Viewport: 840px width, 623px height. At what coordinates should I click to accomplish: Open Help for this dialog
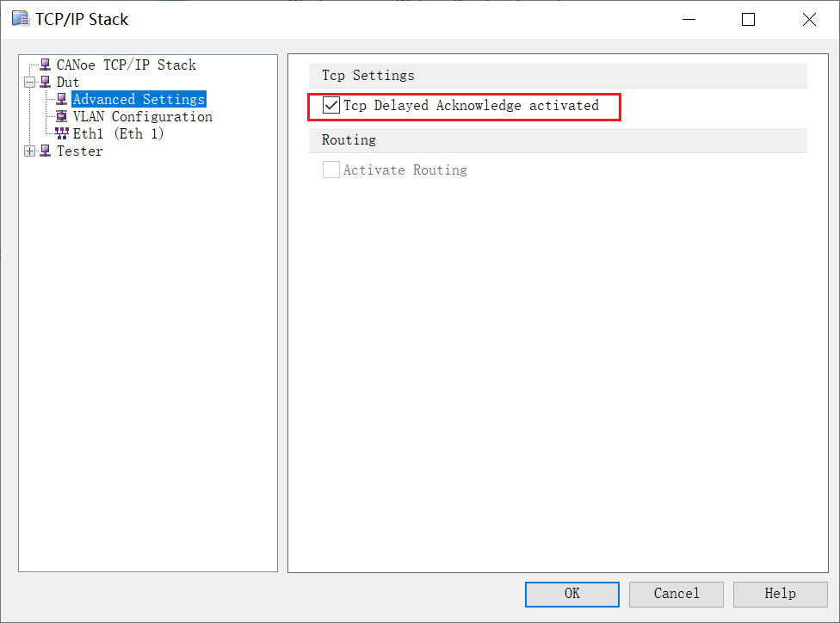(780, 594)
